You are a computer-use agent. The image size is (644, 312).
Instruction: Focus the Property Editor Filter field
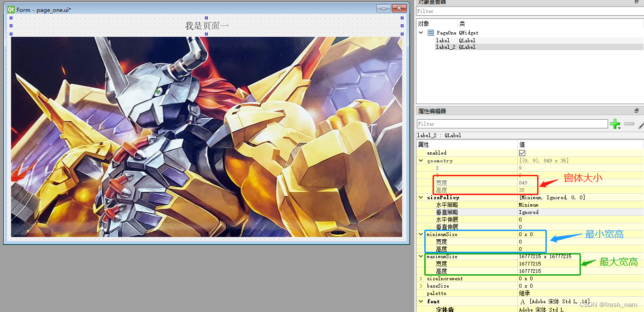tap(512, 124)
